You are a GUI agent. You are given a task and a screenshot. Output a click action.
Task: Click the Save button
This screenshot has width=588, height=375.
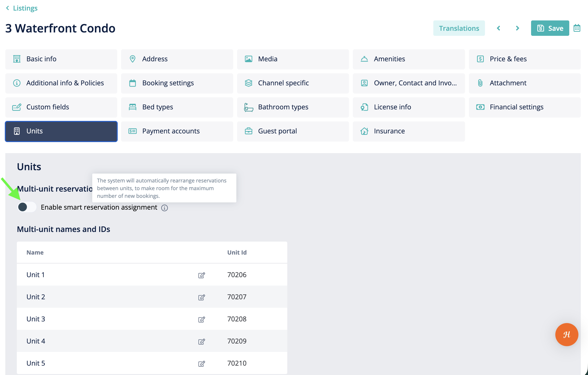click(550, 28)
